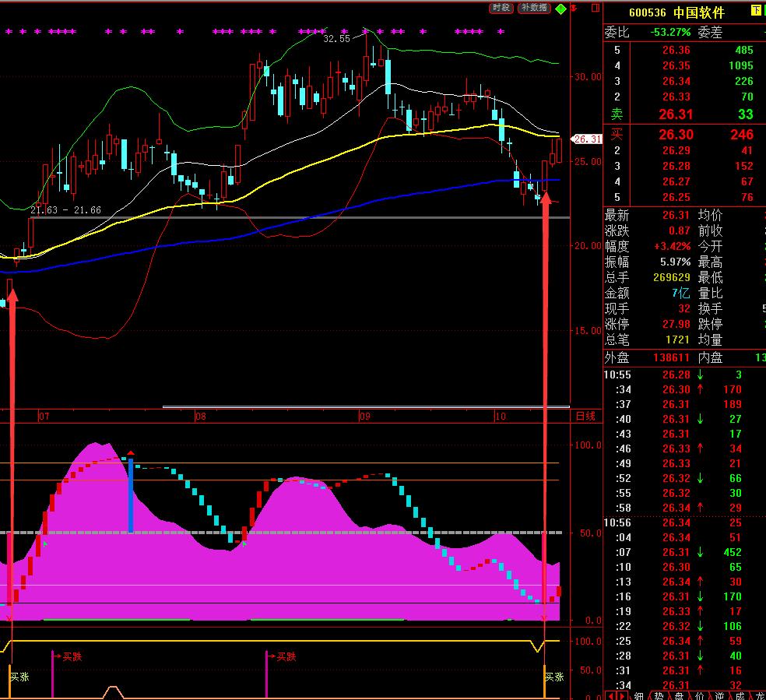Screen dimensions: 766x700
Task: Click the 补数据 data supplement button
Action: pos(534,8)
